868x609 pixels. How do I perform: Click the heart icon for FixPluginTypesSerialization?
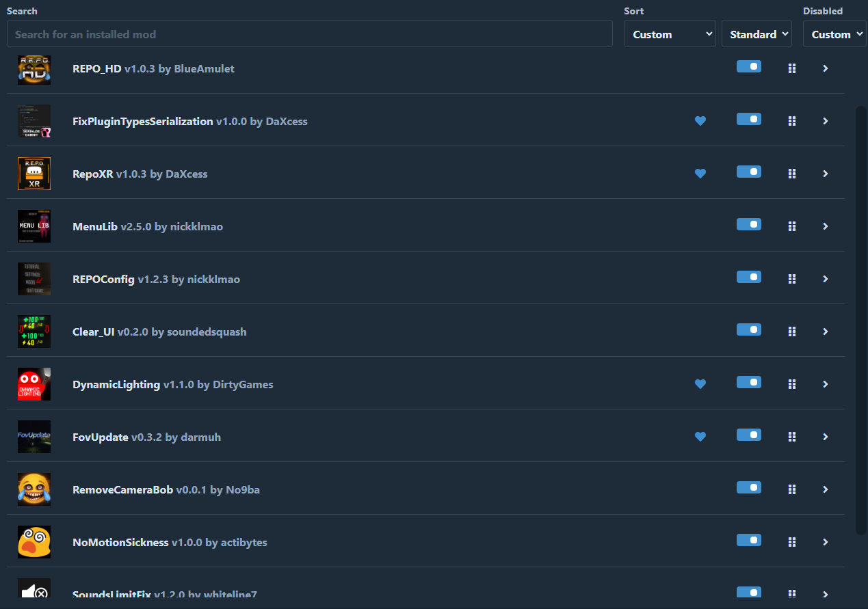[x=700, y=121]
